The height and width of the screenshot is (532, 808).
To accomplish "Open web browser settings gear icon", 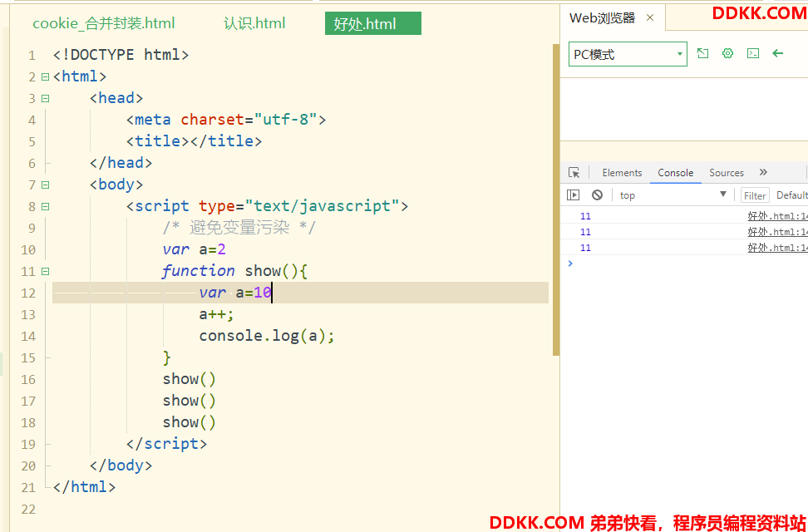I will coord(727,53).
